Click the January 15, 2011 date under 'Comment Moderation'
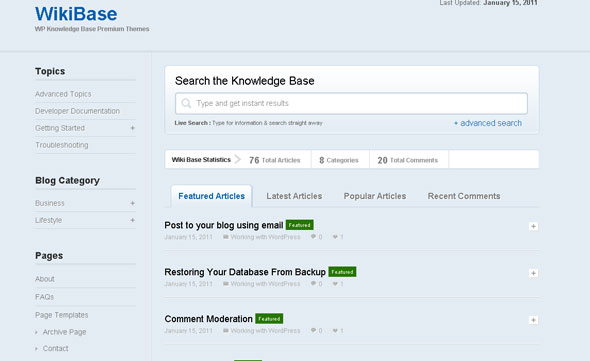The image size is (590, 361). click(189, 331)
